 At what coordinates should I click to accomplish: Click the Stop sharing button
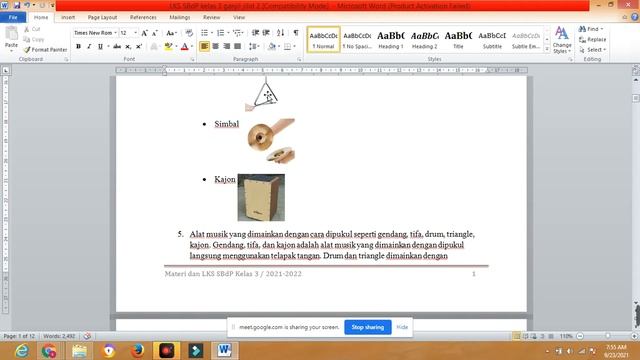pos(368,327)
